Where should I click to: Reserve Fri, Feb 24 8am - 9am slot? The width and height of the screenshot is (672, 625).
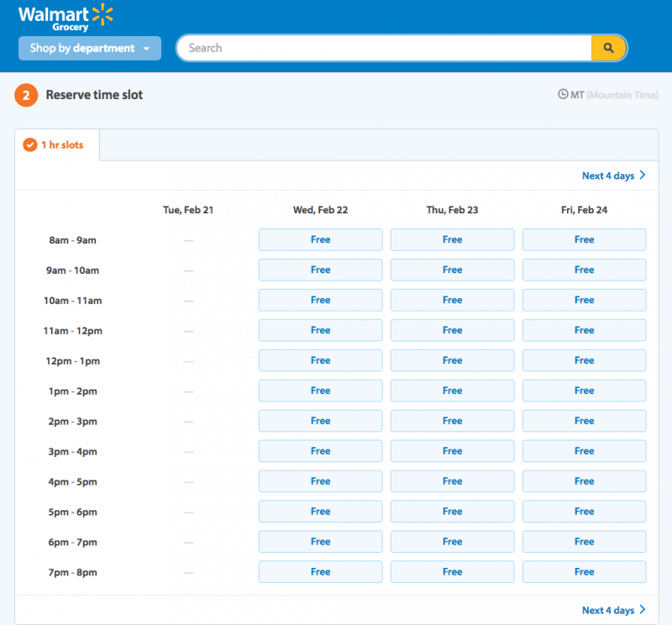pos(585,239)
